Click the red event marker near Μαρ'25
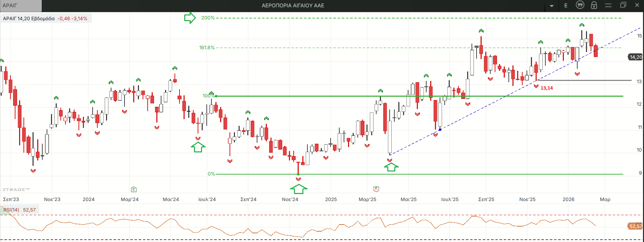644x242 pixels. (376, 189)
